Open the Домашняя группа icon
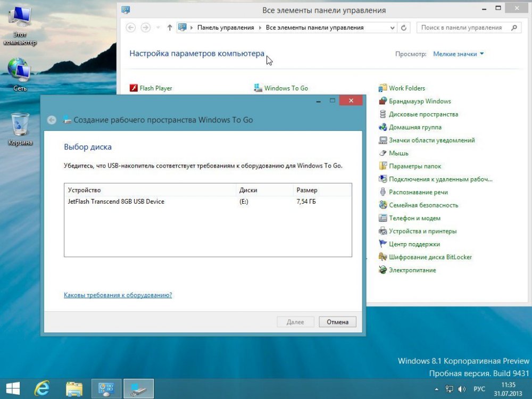The height and width of the screenshot is (399, 532). (x=383, y=127)
